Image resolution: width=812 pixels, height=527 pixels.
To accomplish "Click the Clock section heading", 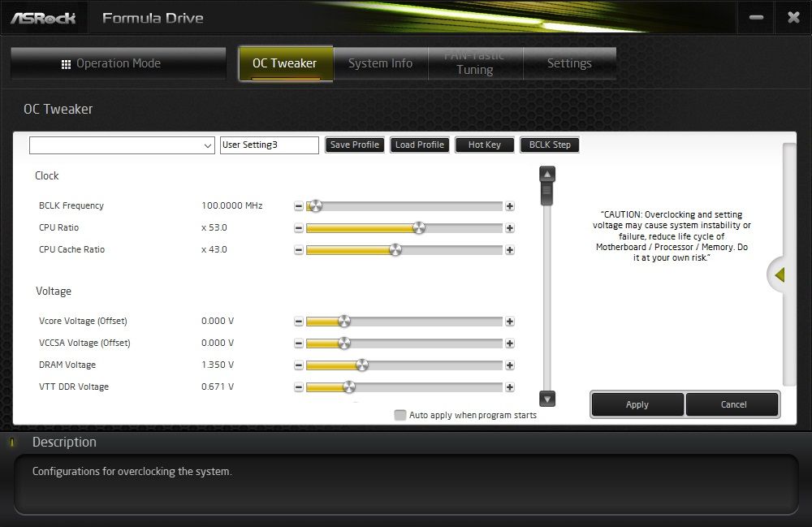I will tap(46, 176).
